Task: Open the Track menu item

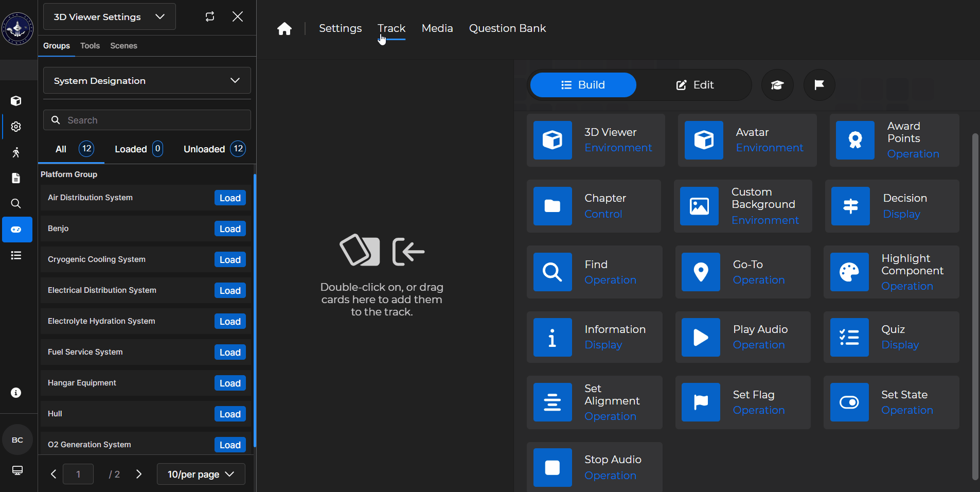Action: click(x=391, y=28)
